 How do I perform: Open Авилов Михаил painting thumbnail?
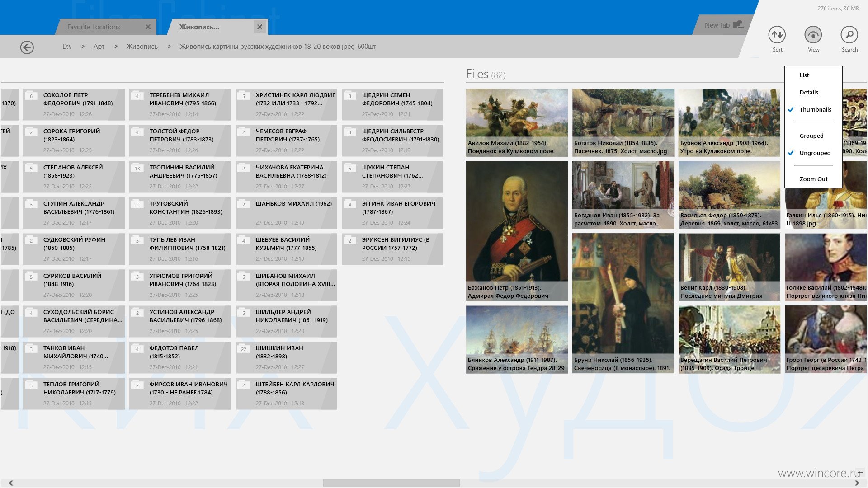[517, 122]
